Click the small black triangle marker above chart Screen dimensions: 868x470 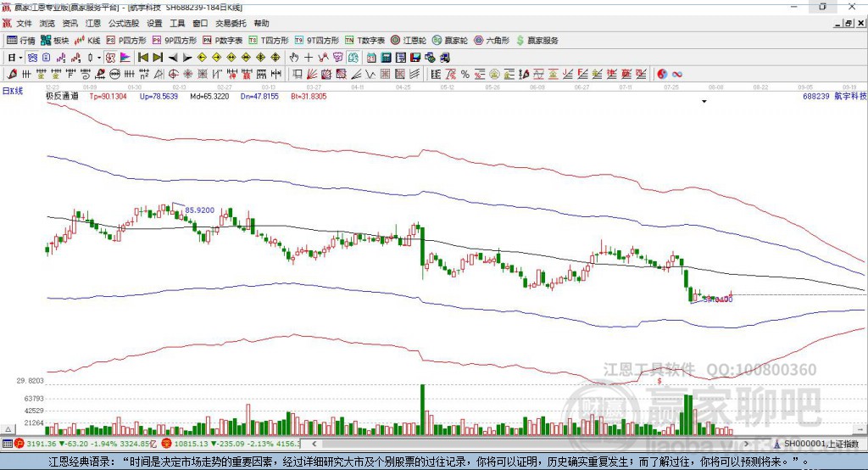coord(704,102)
